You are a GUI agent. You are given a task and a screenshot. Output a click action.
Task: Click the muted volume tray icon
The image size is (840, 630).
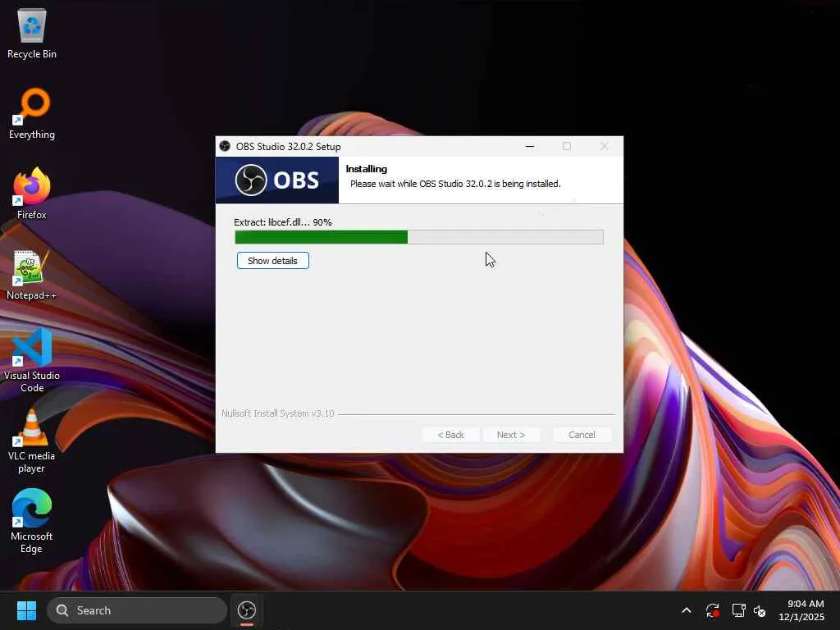(760, 610)
